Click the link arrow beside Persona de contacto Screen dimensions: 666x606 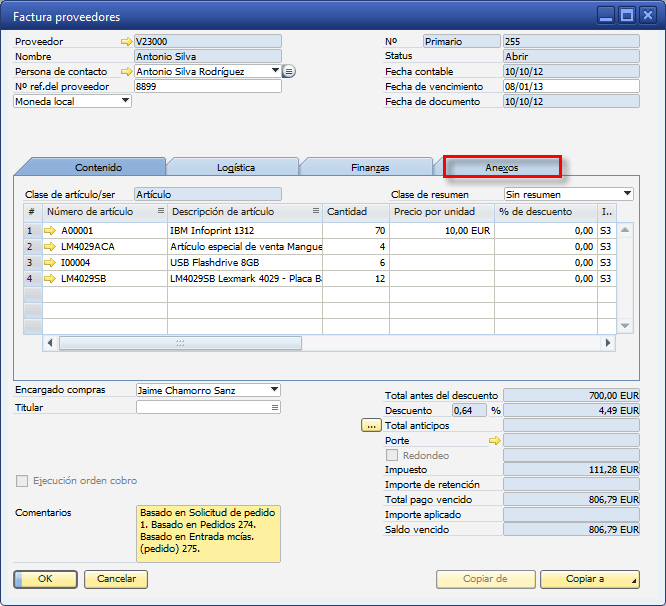tap(125, 72)
